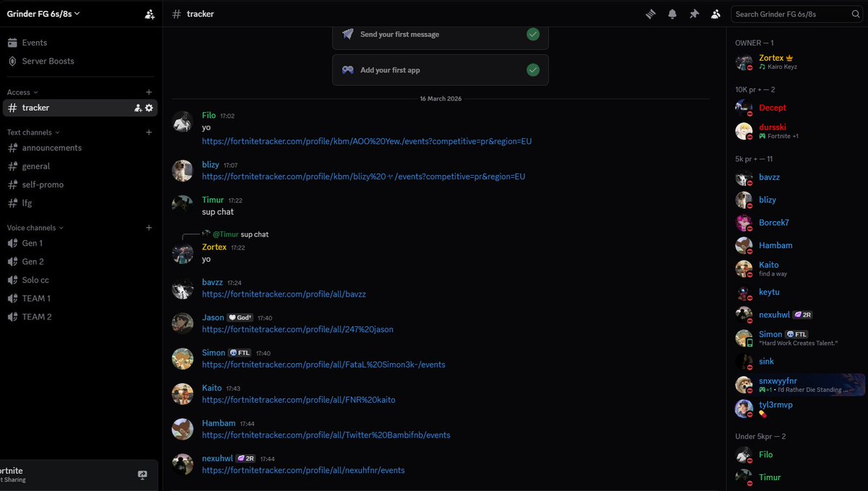The image size is (868, 491).
Task: Click Zortex's username in the chat message
Action: coord(214,247)
